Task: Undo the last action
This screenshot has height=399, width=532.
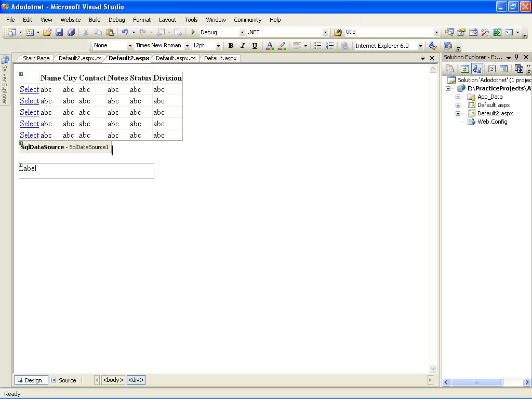Action: click(125, 32)
